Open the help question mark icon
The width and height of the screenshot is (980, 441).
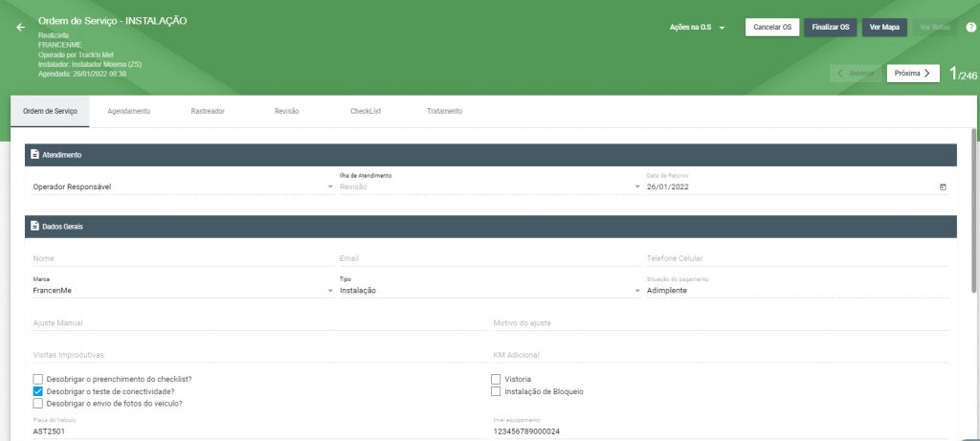970,28
